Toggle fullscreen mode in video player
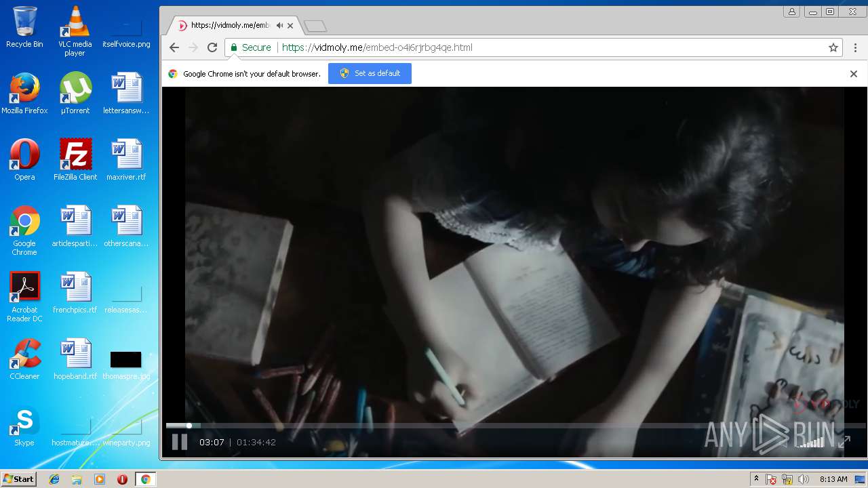The image size is (868, 488). point(844,442)
